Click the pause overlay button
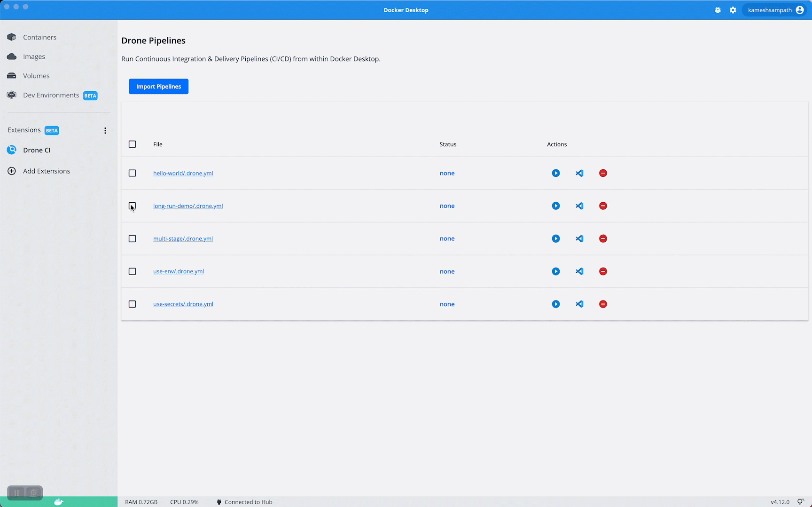Viewport: 812px width, 507px height. pos(16,493)
